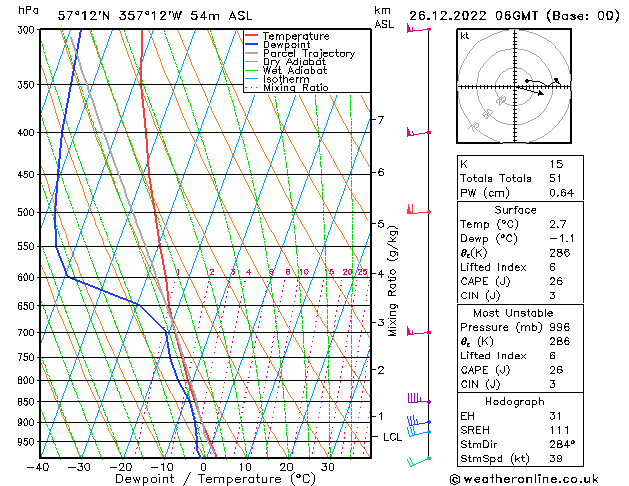Click the 30 temperature axis label

pos(327,467)
